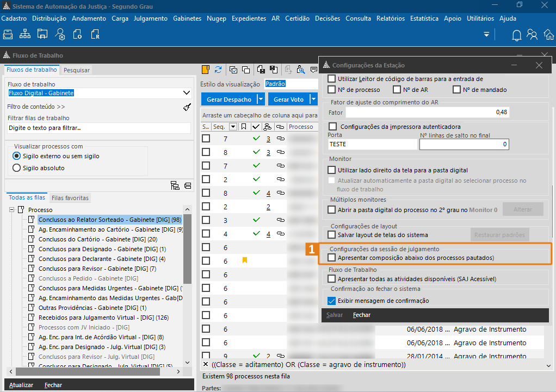Click the blue refresh arrows icon

click(x=218, y=70)
